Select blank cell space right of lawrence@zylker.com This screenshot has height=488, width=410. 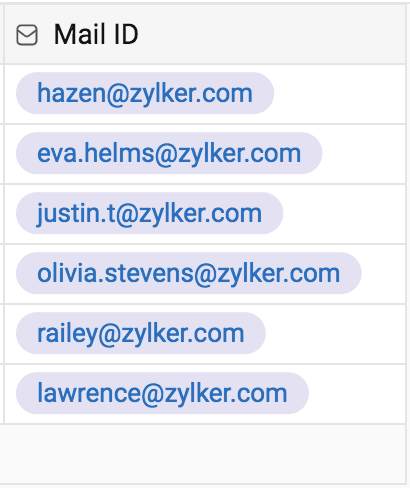357,394
